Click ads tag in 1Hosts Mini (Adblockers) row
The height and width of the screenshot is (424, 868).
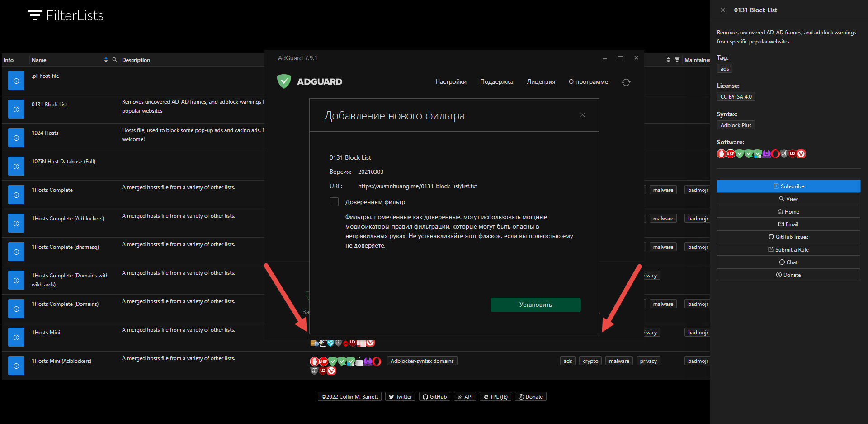pyautogui.click(x=568, y=361)
